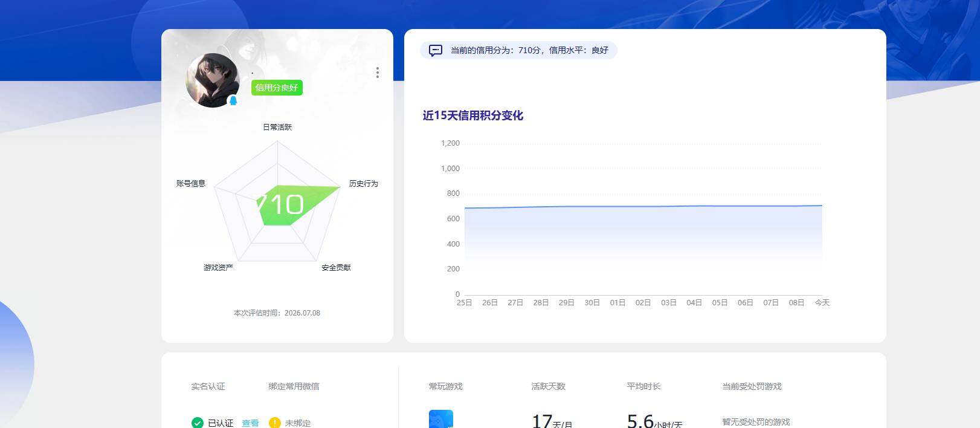
Task: Click the 今天 label on chart axis
Action: coord(822,302)
